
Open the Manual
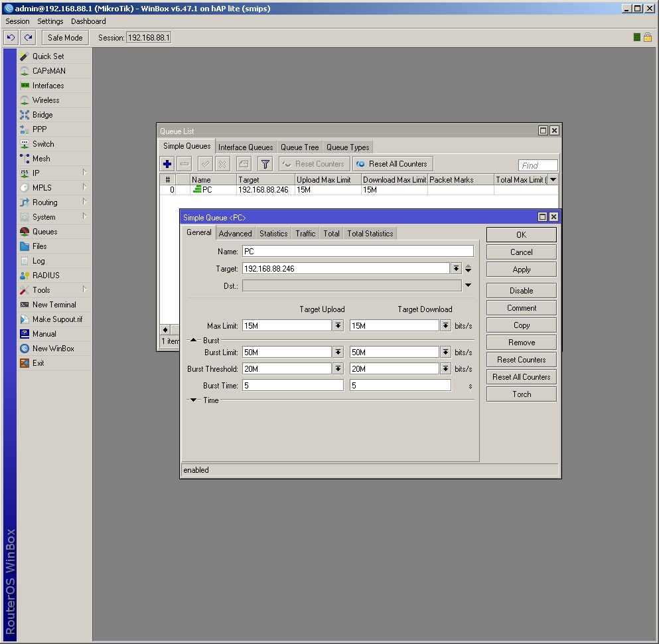(x=54, y=334)
